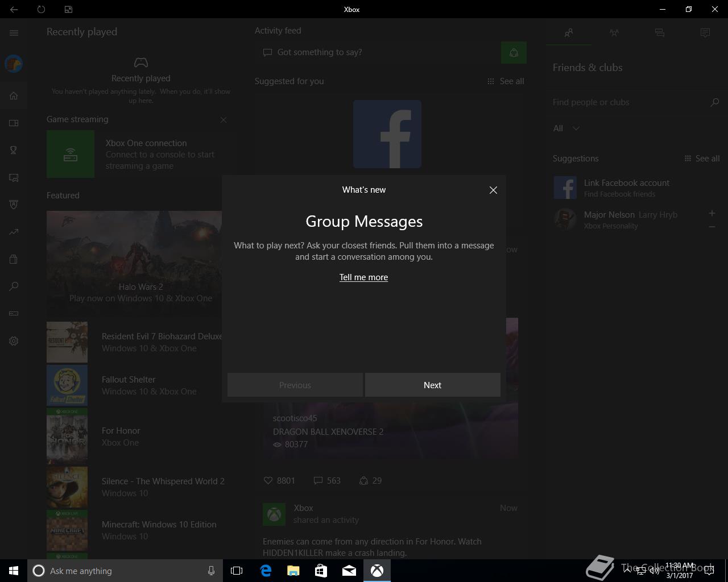Open Mail app from taskbar

pyautogui.click(x=349, y=571)
